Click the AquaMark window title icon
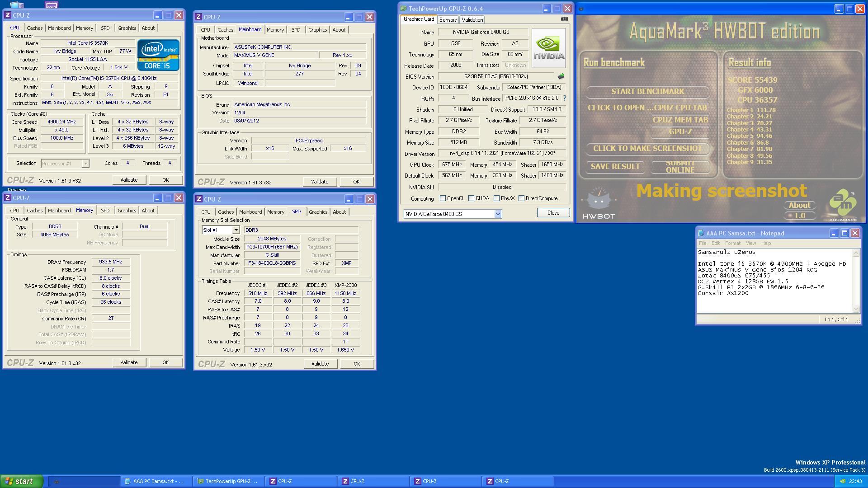Viewport: 868px width, 488px height. 581,9
